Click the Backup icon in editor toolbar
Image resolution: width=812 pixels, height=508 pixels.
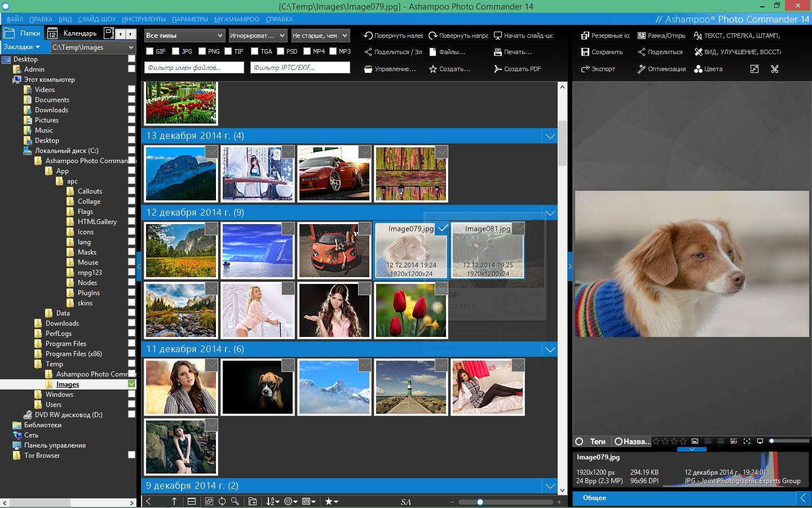point(585,36)
